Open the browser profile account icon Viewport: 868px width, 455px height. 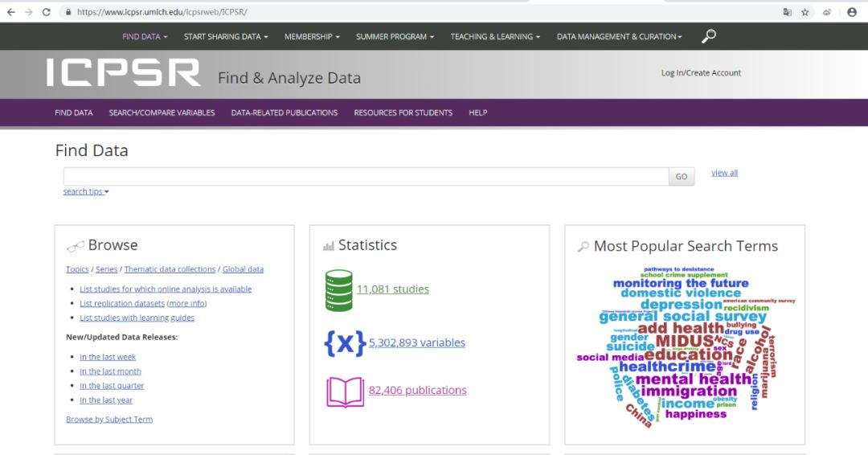852,12
